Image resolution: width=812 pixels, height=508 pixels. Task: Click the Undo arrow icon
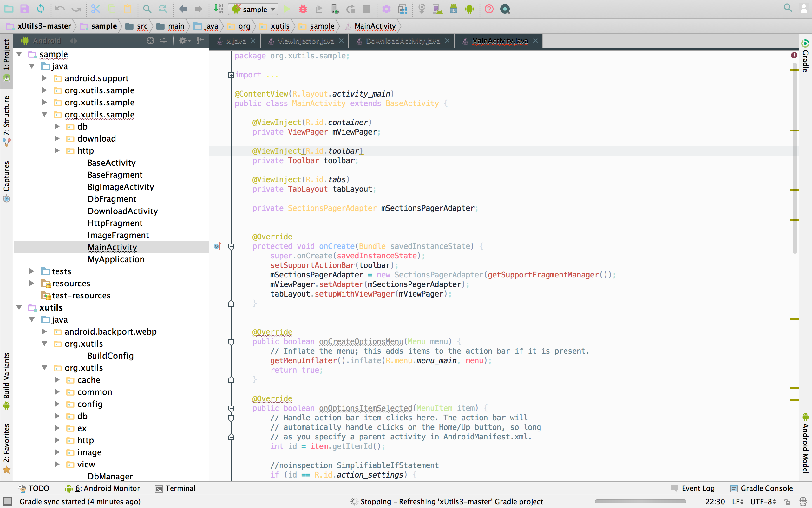[x=60, y=9]
